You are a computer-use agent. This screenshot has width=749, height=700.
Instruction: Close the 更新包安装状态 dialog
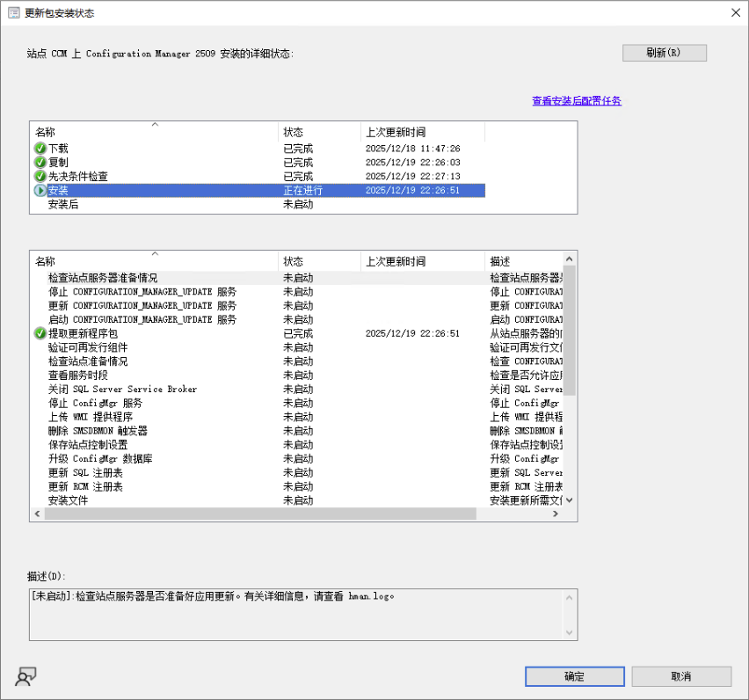(736, 13)
